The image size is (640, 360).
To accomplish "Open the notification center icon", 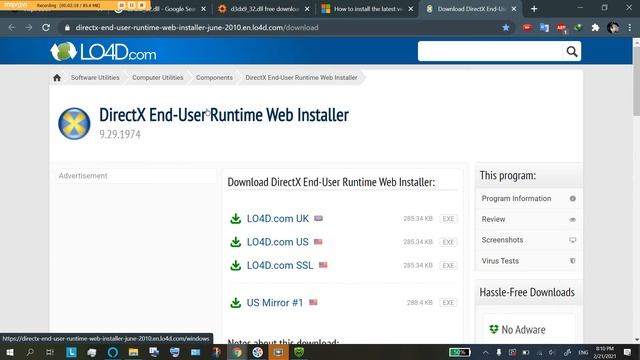I will pos(628,352).
